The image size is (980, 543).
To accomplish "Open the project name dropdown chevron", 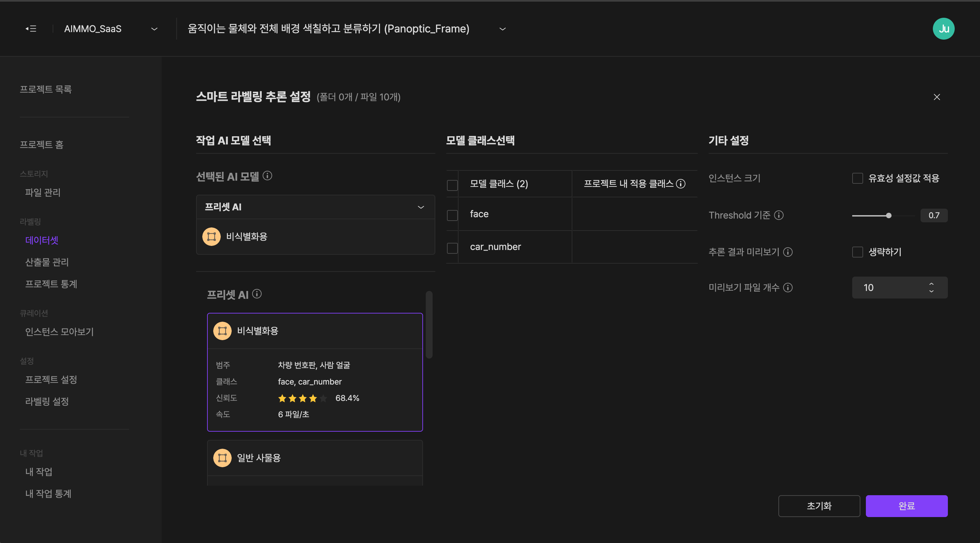I will tap(503, 29).
